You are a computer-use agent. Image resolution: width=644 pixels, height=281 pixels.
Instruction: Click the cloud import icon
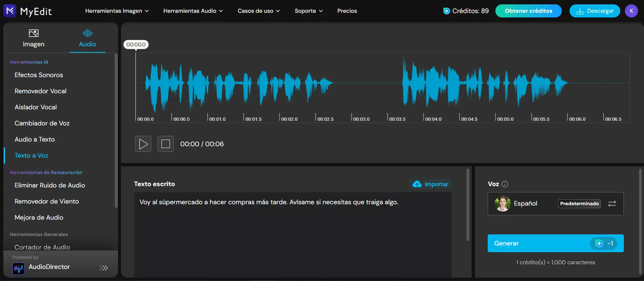417,184
